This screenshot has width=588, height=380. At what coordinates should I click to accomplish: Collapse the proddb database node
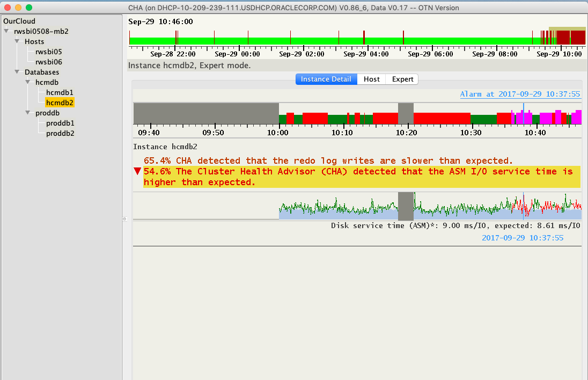pos(28,113)
